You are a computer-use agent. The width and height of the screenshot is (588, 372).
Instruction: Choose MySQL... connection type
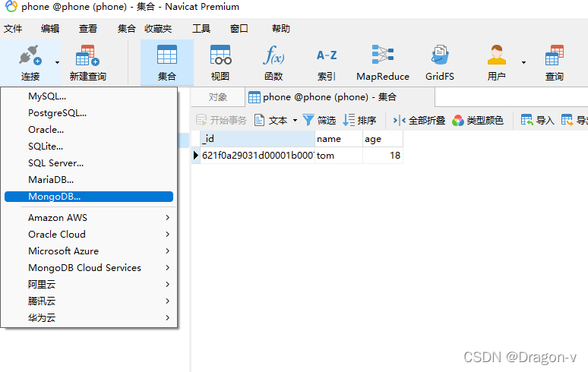pyautogui.click(x=89, y=96)
